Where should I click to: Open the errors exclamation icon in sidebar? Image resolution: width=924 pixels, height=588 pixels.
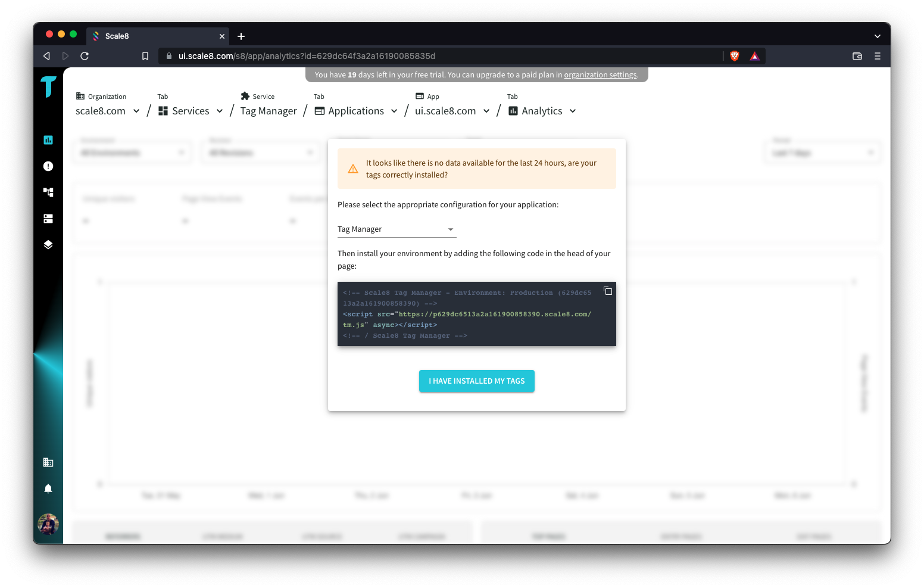[x=48, y=166]
